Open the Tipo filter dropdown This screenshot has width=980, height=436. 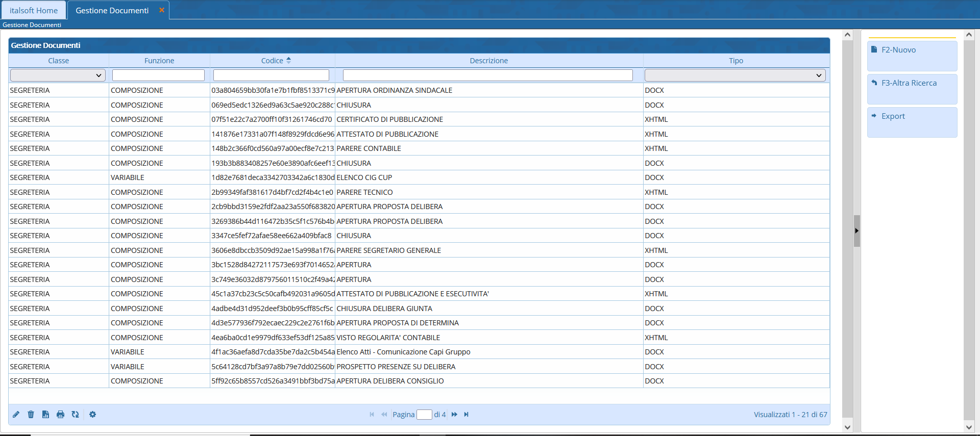click(735, 75)
